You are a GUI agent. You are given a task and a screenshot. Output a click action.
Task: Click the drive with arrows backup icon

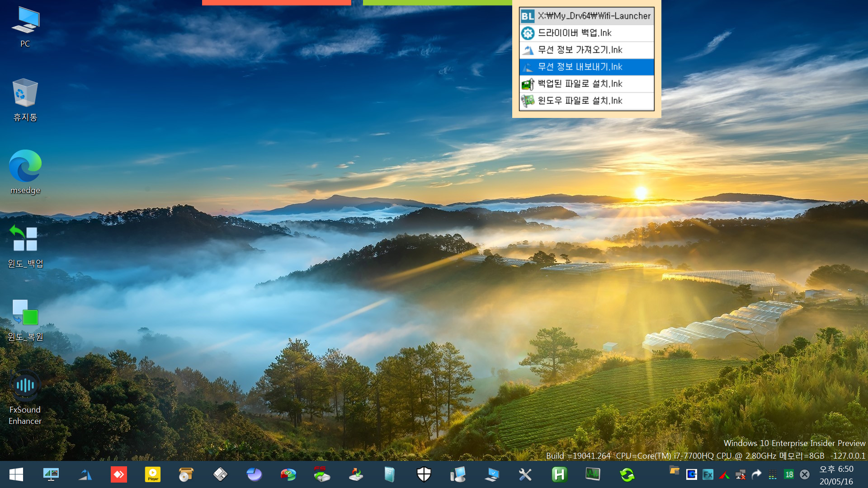[x=356, y=474]
